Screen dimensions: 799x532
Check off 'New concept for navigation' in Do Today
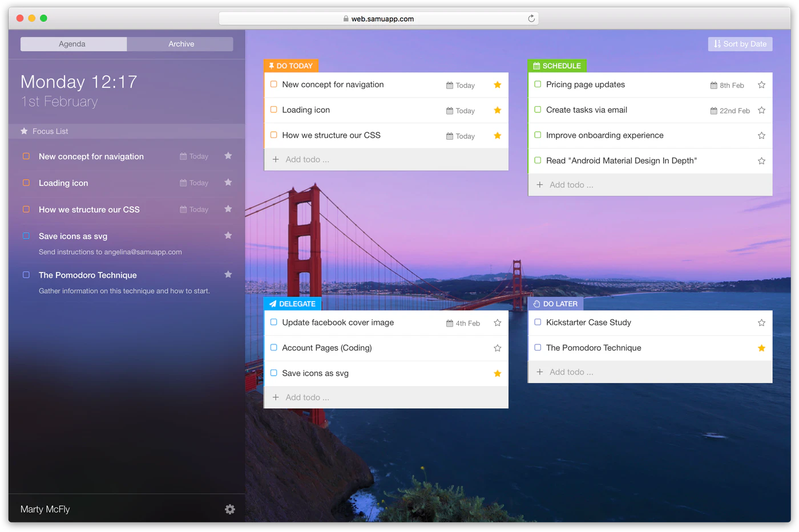[274, 84]
